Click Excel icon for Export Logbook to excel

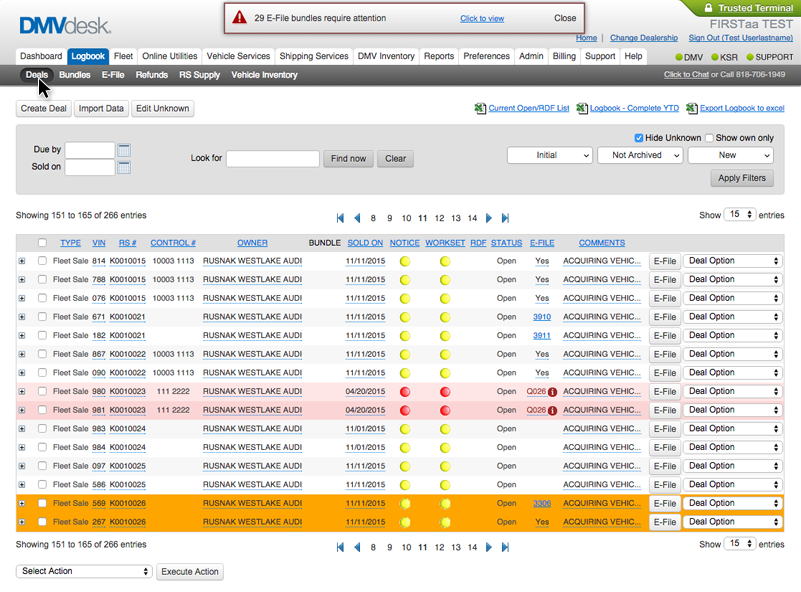coord(692,108)
